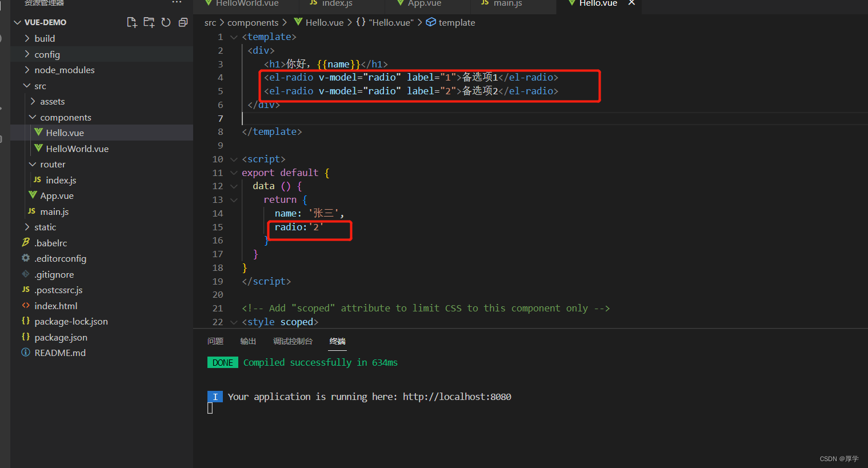The width and height of the screenshot is (868, 468).
Task: Refresh the explorer file tree
Action: point(166,22)
